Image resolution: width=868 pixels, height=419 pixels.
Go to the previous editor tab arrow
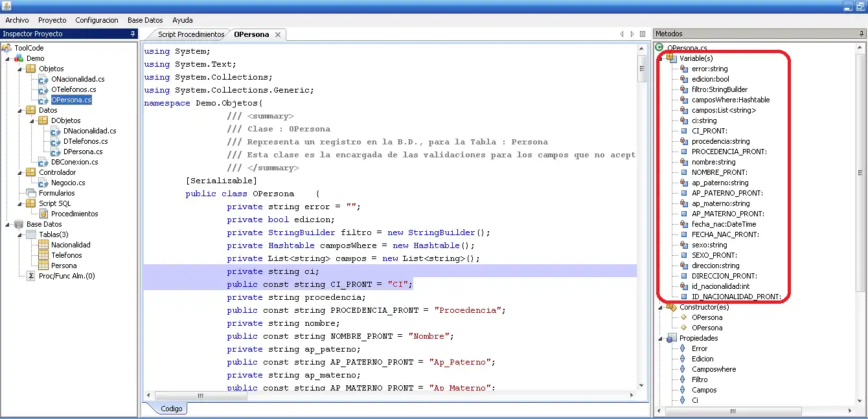622,34
